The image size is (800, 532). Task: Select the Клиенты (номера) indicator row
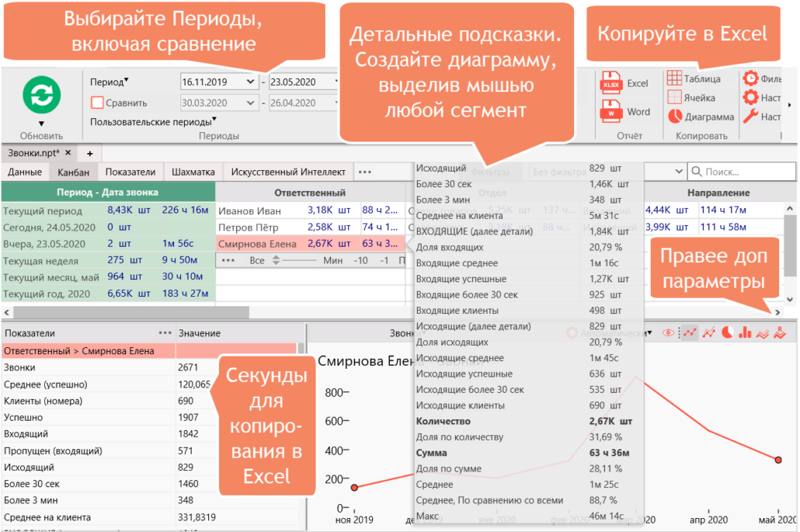click(149, 401)
